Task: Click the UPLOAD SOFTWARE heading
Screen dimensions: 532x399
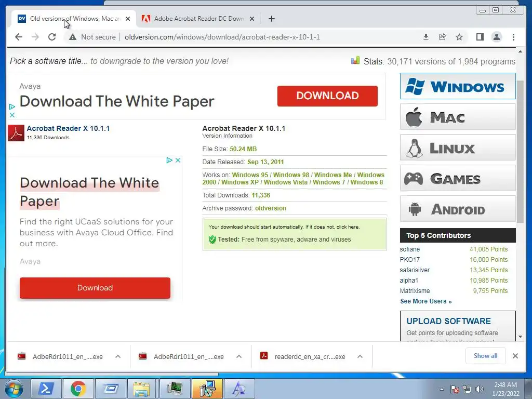Action: (x=448, y=321)
